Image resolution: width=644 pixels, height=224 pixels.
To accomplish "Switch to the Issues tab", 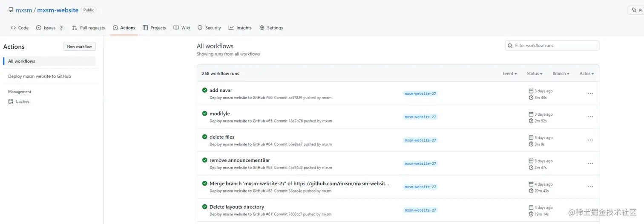I will 50,28.
